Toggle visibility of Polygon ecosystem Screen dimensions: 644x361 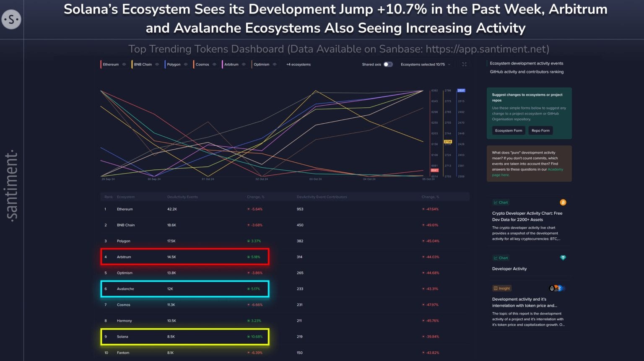186,65
